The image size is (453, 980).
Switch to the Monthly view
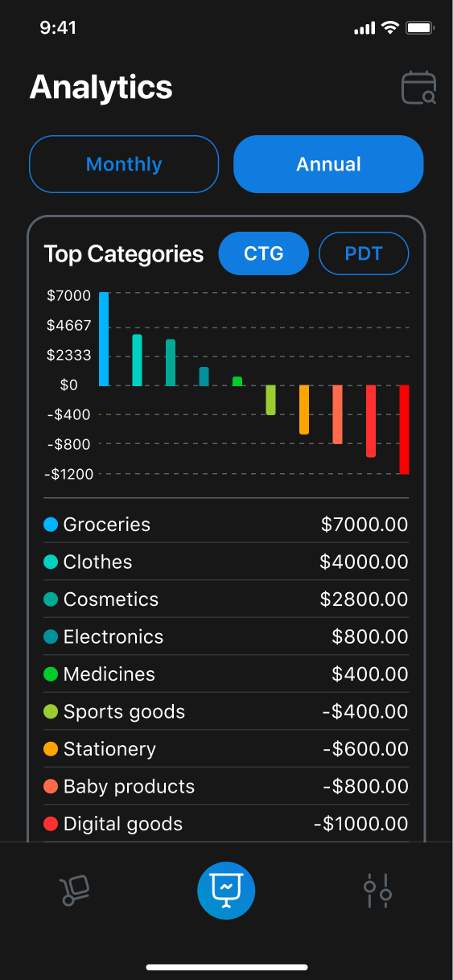pos(124,164)
